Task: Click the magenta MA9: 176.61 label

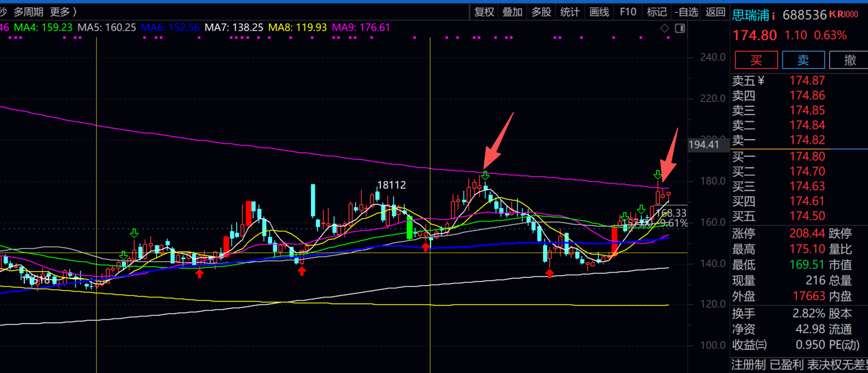Action: click(361, 28)
